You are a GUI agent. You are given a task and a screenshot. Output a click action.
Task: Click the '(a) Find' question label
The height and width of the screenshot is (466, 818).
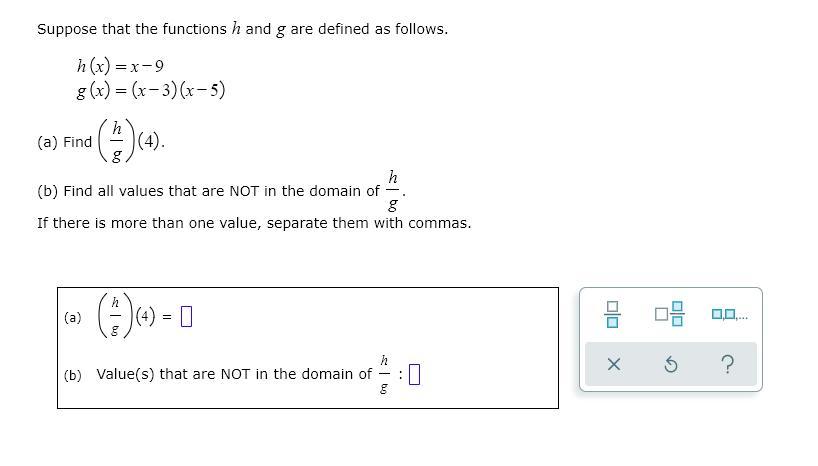[x=64, y=142]
